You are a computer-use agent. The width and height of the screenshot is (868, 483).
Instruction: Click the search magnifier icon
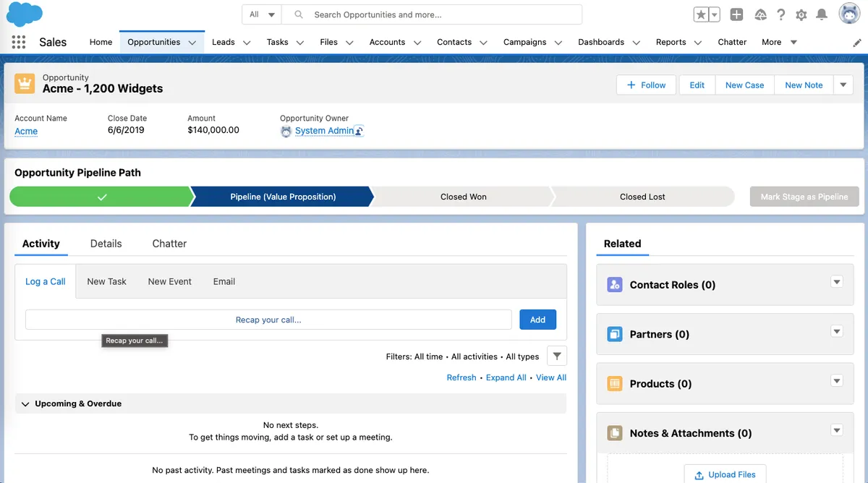click(297, 14)
